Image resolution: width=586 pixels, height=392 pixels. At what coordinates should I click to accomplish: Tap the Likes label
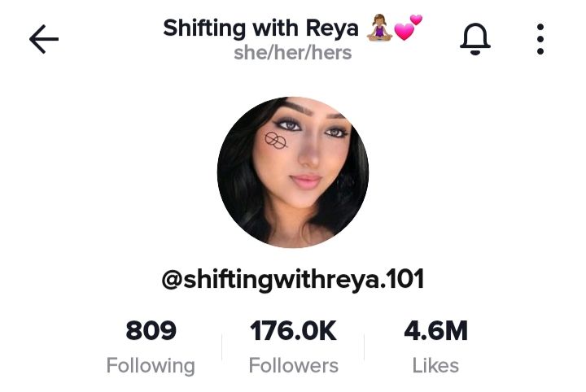(435, 365)
